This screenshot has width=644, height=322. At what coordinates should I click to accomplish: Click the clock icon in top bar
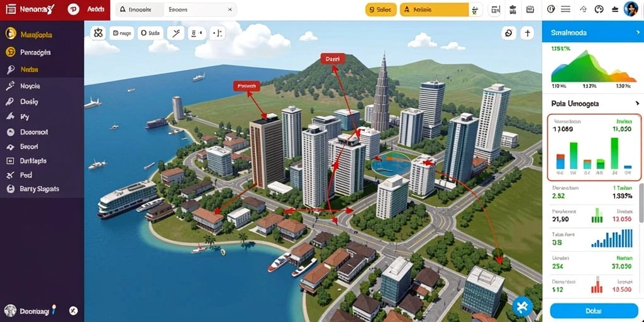[x=551, y=9]
